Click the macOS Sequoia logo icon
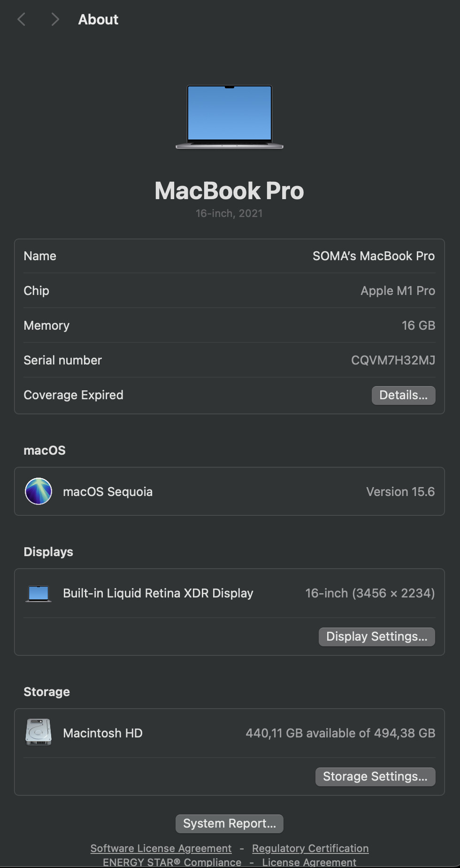460x868 pixels. click(38, 491)
